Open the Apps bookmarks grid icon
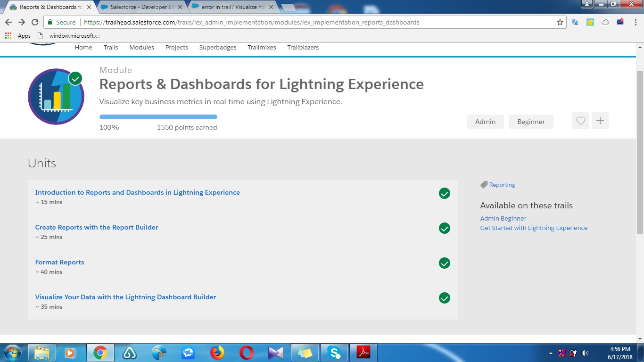The width and height of the screenshot is (644, 362). (x=8, y=36)
